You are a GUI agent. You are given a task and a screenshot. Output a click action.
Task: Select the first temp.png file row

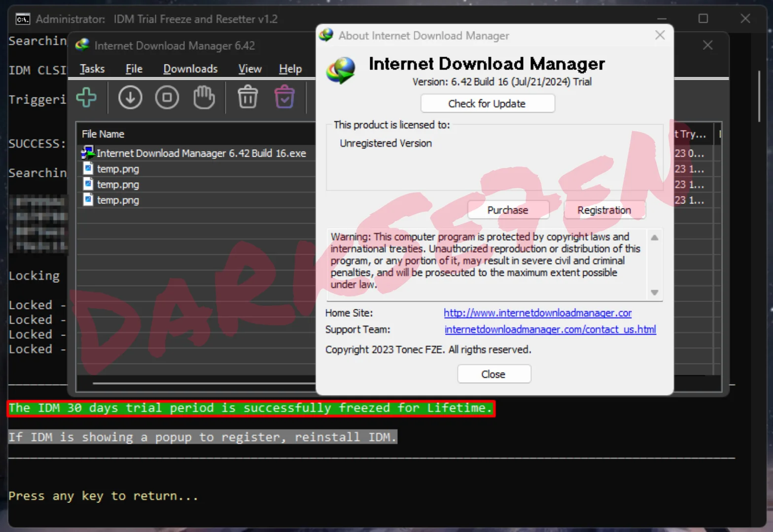tap(196, 169)
